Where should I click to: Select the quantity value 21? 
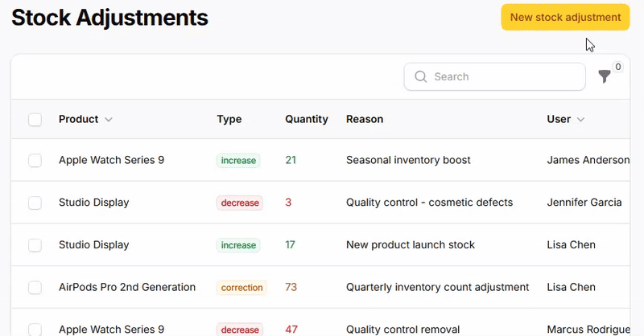point(291,160)
